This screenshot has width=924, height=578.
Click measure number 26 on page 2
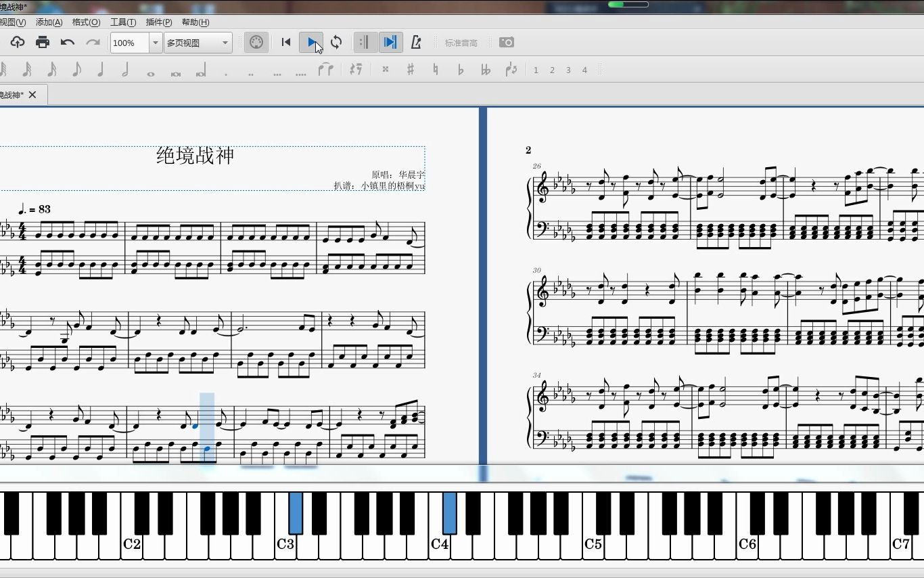[537, 166]
